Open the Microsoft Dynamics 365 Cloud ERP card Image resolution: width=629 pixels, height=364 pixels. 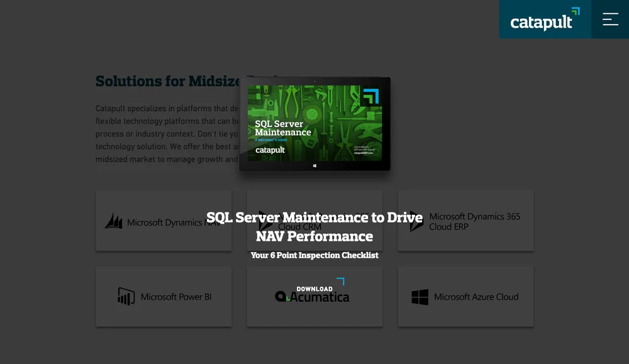point(465,221)
